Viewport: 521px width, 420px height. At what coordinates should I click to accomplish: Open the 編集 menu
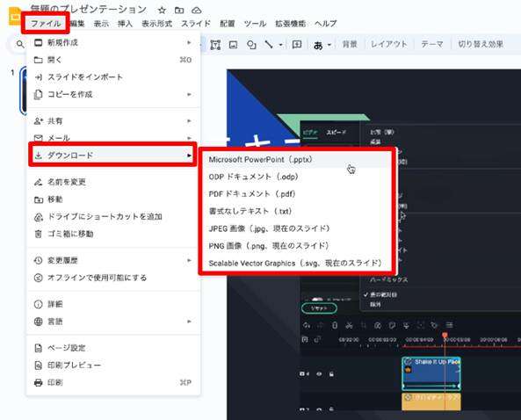pyautogui.click(x=77, y=24)
